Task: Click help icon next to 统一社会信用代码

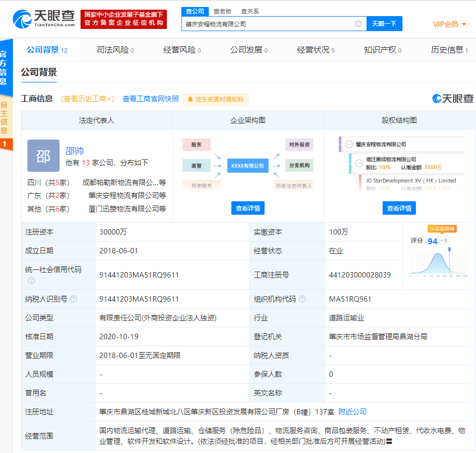Action: [x=31, y=280]
